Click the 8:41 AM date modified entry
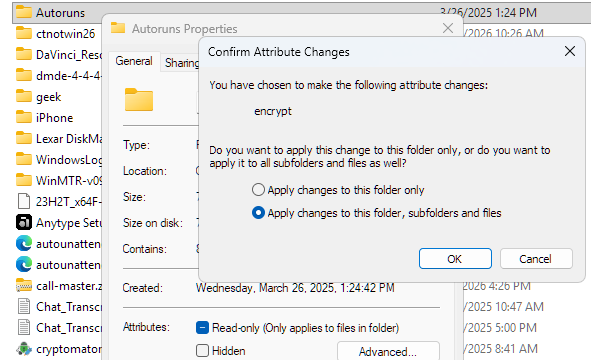Viewport: 591px width, 360px height. click(x=500, y=349)
